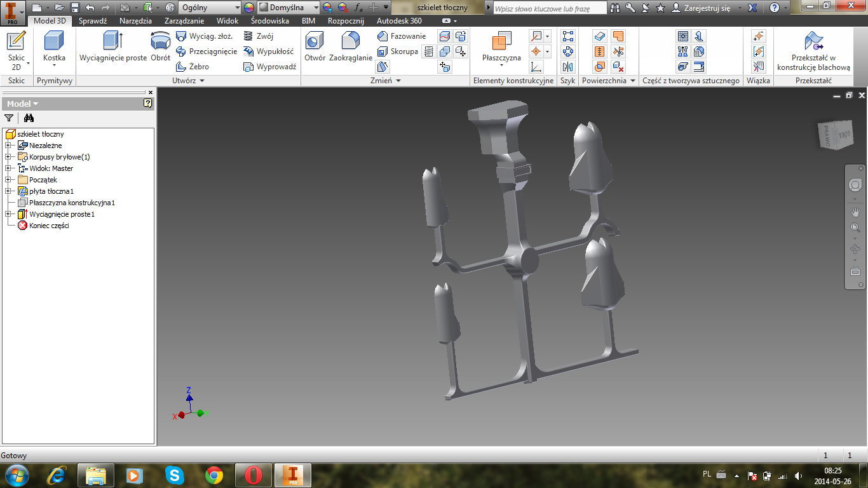Screen dimensions: 868x488
Task: Select the Zaokrąglanie fillet tool
Action: 351,48
